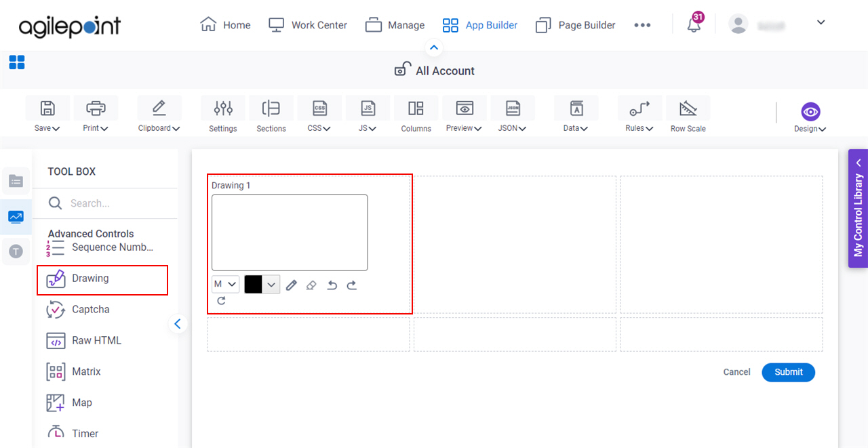Click inside the drawing canvas area
This screenshot has height=448, width=868.
[x=290, y=232]
